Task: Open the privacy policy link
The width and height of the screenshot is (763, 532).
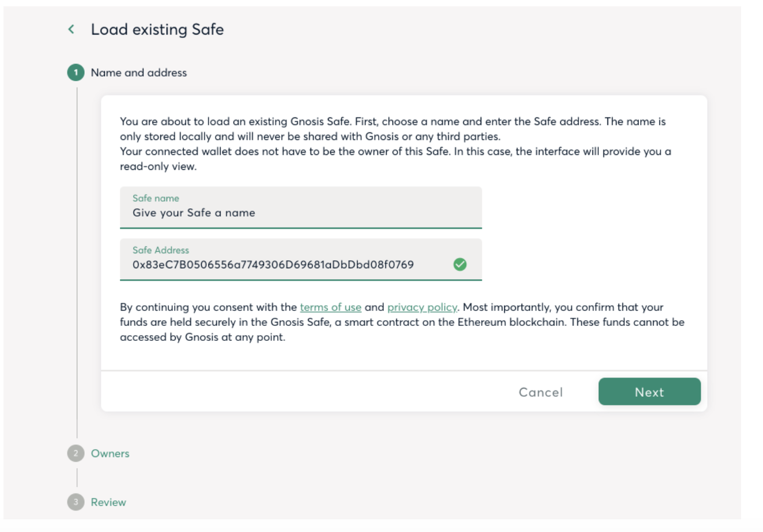Action: [422, 307]
